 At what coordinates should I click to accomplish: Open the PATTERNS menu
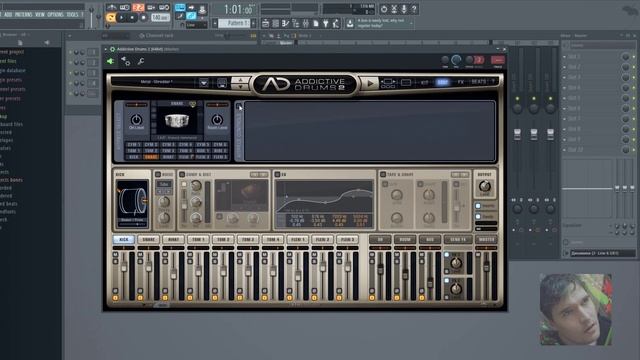[24, 14]
